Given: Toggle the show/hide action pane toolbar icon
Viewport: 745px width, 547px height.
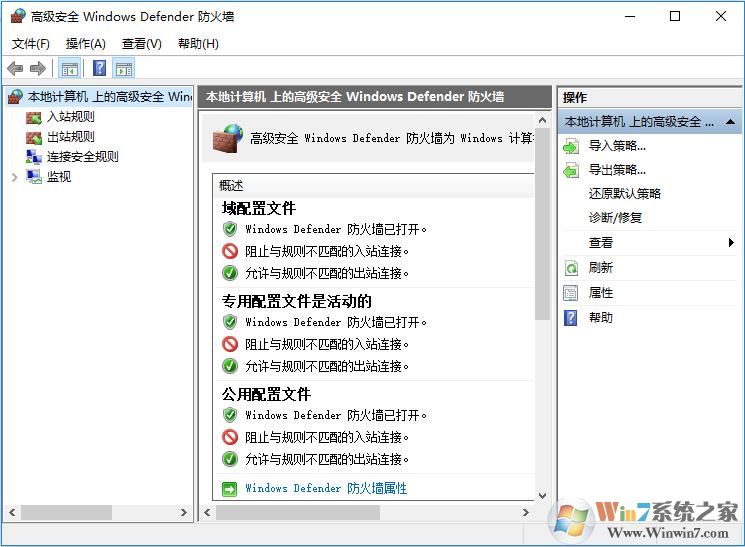Looking at the screenshot, I should (124, 69).
